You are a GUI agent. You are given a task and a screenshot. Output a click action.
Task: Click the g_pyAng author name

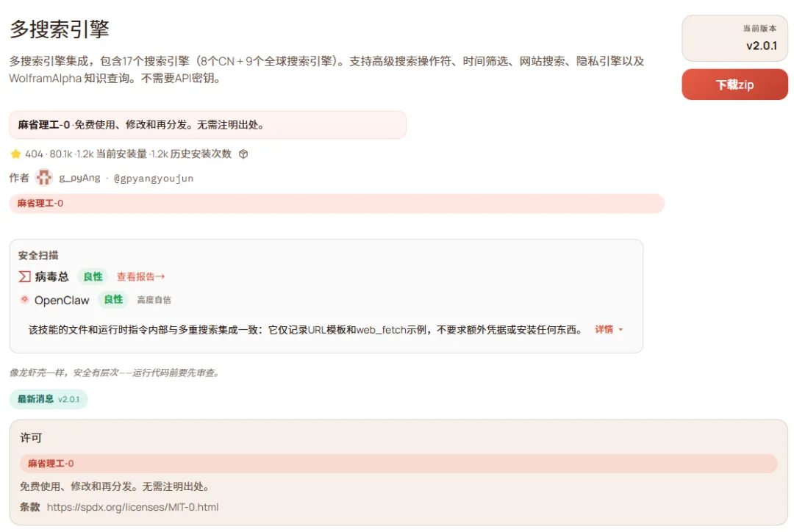coord(79,178)
